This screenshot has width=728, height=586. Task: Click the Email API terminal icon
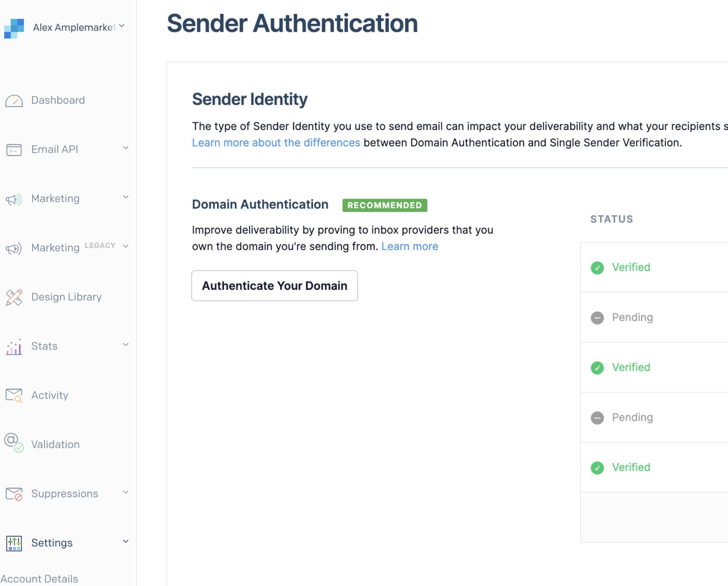point(14,149)
